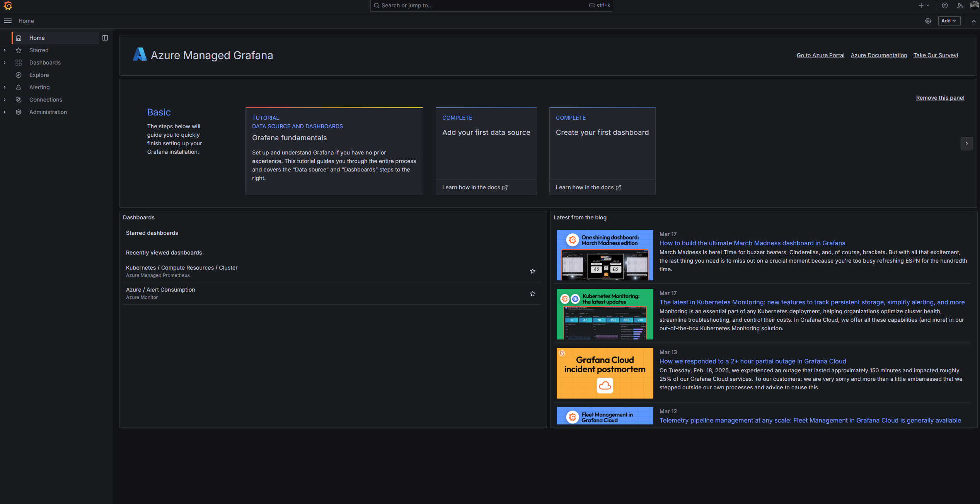
Task: Open the Add dropdown button
Action: [x=949, y=21]
